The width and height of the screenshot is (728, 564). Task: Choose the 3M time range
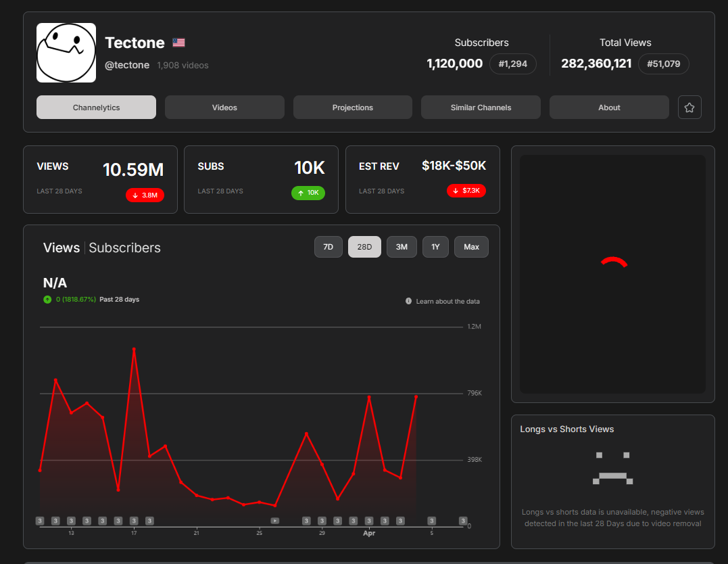pyautogui.click(x=402, y=247)
